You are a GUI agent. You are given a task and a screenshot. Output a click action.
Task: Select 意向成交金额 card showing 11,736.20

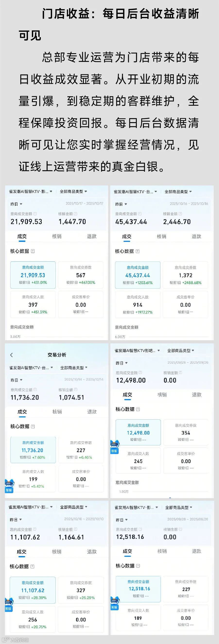33,450
